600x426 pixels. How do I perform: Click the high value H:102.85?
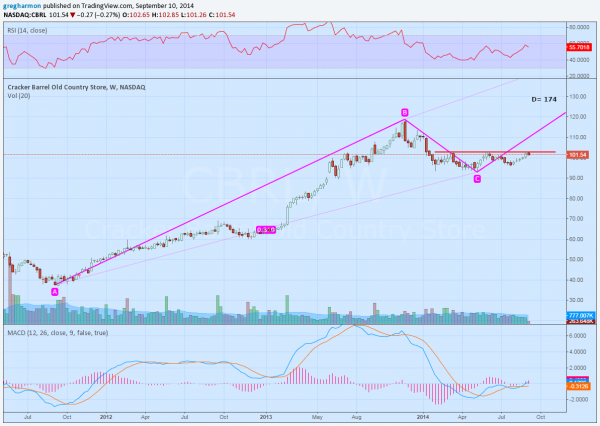coord(166,15)
